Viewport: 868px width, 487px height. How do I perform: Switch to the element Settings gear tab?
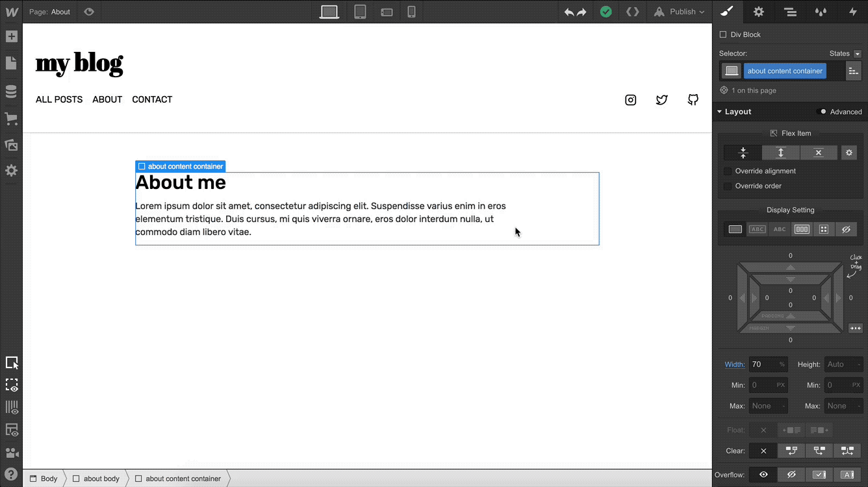point(758,12)
